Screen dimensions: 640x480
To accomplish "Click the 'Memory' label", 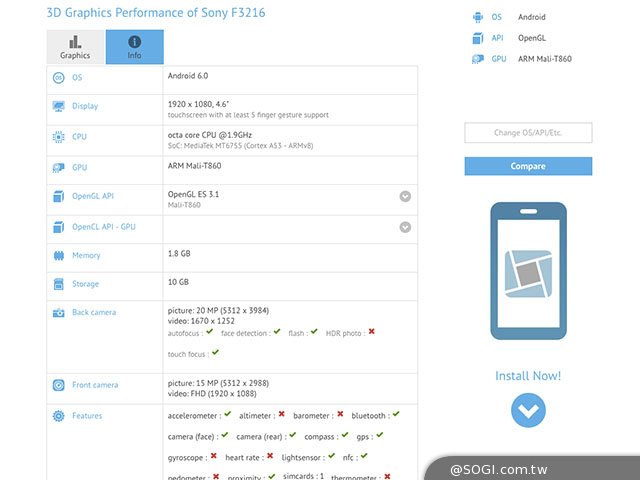I will [x=86, y=256].
